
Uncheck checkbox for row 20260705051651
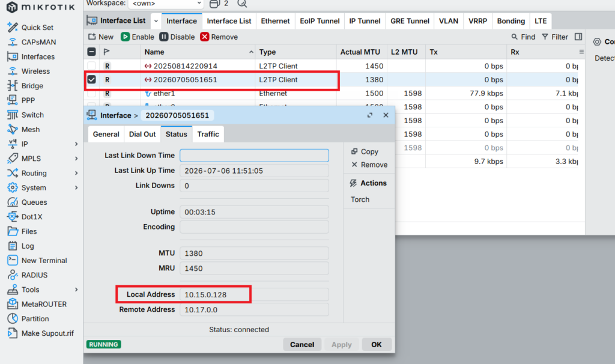[x=91, y=80]
